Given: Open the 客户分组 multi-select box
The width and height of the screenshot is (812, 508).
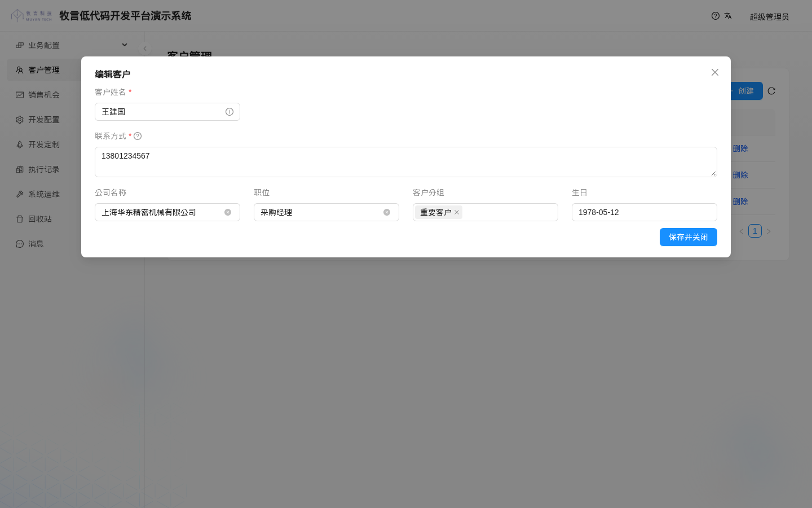Looking at the screenshot, I should 486,212.
